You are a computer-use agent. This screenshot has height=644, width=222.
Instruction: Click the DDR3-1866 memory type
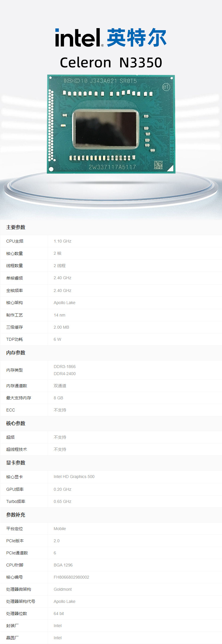coord(65,367)
